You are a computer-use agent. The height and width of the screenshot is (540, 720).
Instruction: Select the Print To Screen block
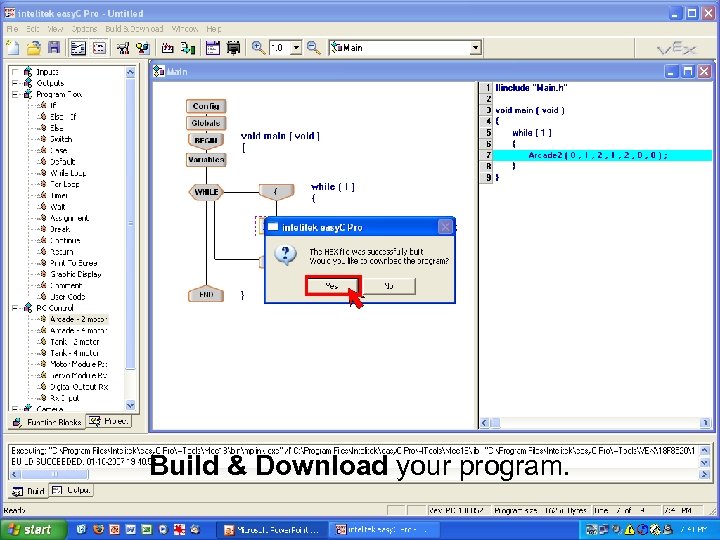point(73,263)
